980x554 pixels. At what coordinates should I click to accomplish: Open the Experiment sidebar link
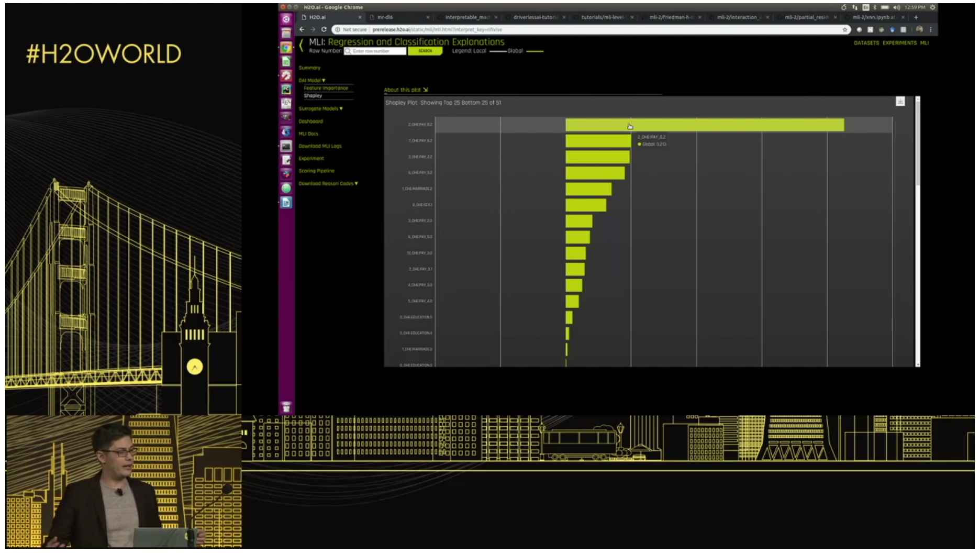pos(311,158)
